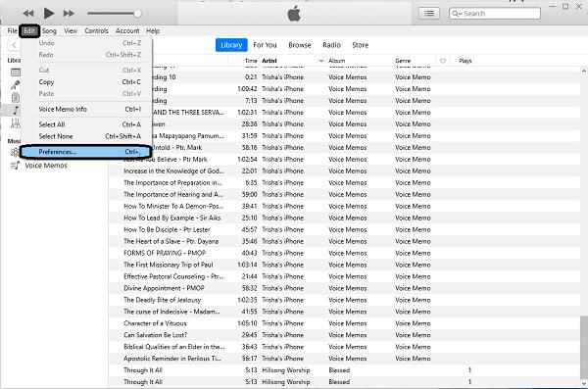
Task: Sort by the Genre column header
Action: 403,61
